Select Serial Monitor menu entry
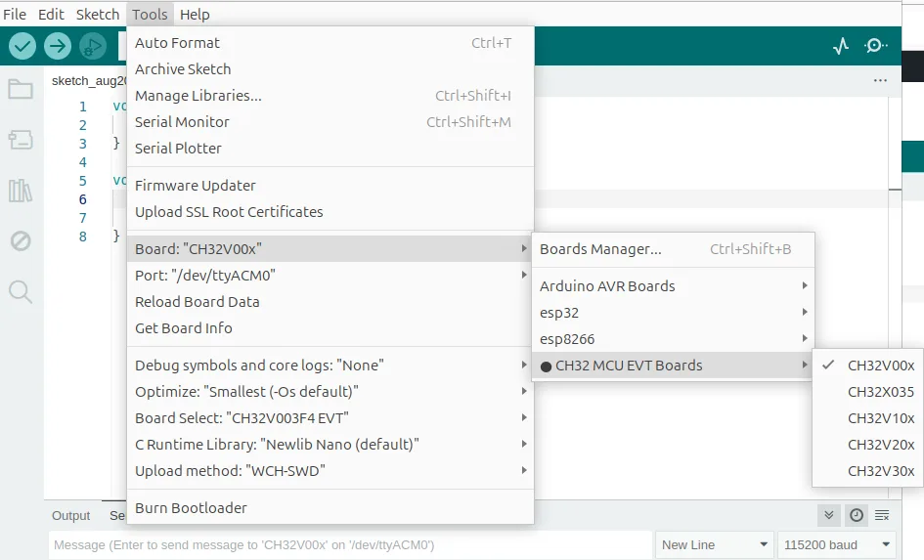The image size is (924, 560). coord(330,122)
